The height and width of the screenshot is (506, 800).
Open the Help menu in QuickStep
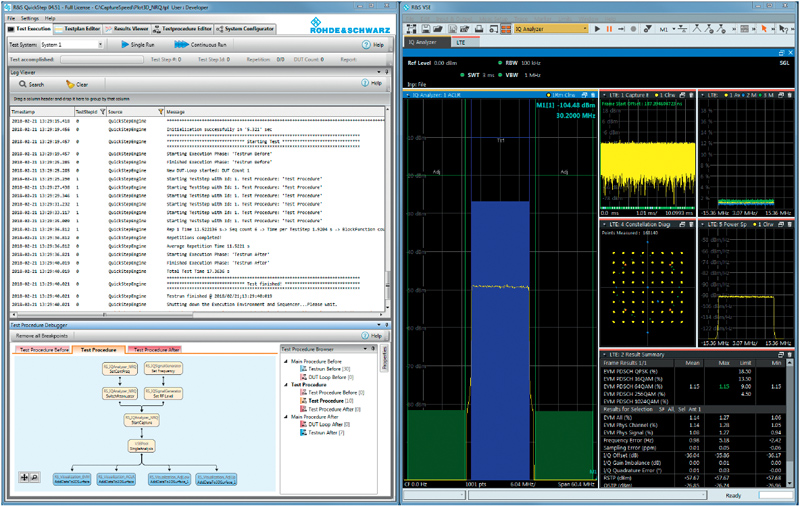click(x=50, y=18)
